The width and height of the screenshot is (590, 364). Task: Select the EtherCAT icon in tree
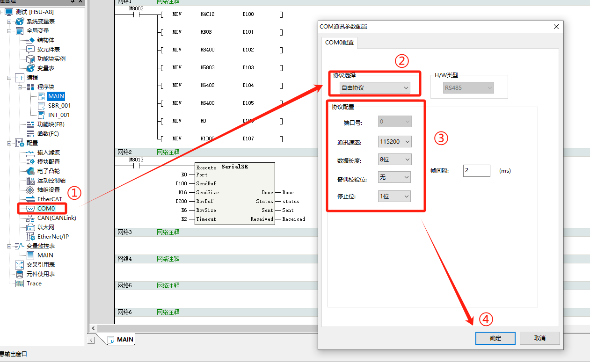pos(30,199)
